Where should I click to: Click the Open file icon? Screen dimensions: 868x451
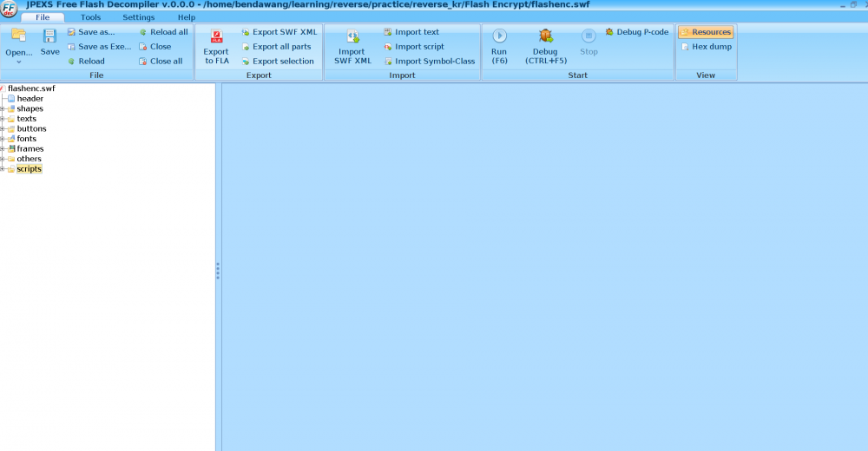(18, 36)
